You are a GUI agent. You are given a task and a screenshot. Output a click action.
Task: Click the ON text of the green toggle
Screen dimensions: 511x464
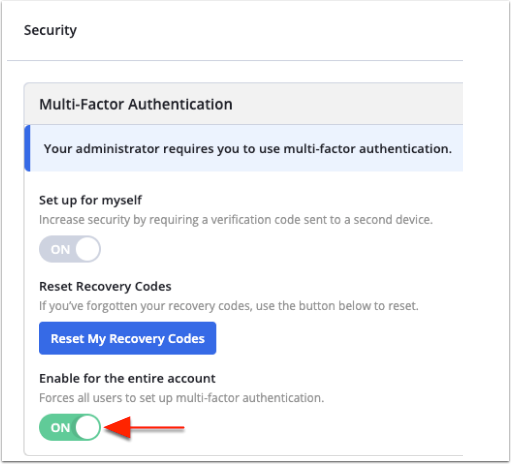point(60,428)
